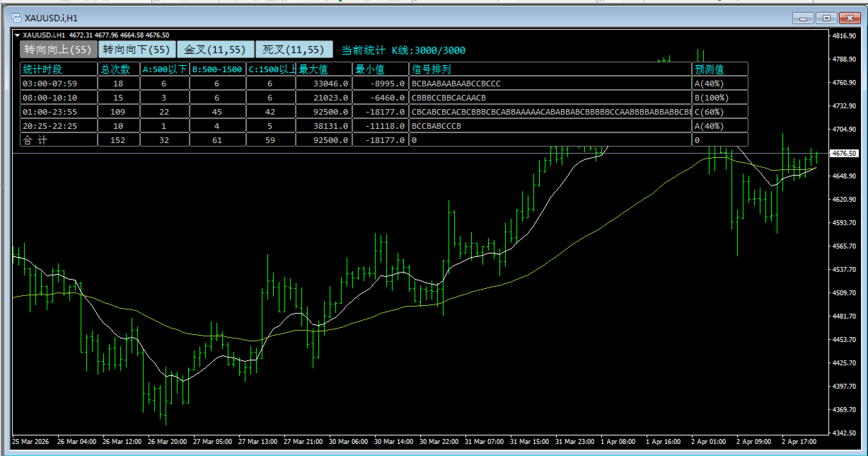
Task: Click the max value 38131.0 cell
Action: pyautogui.click(x=324, y=126)
